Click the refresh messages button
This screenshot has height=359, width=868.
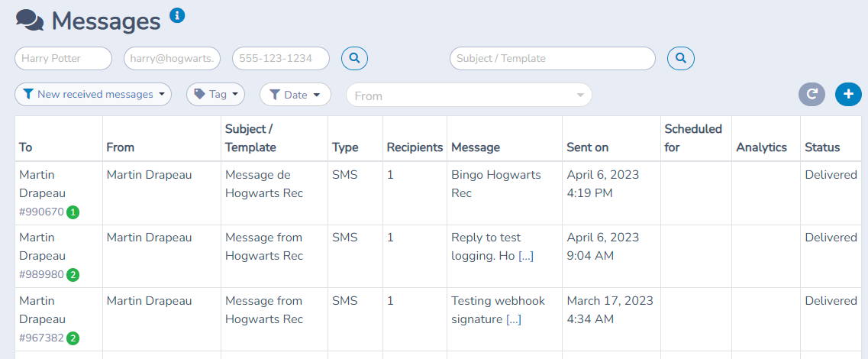click(x=812, y=94)
